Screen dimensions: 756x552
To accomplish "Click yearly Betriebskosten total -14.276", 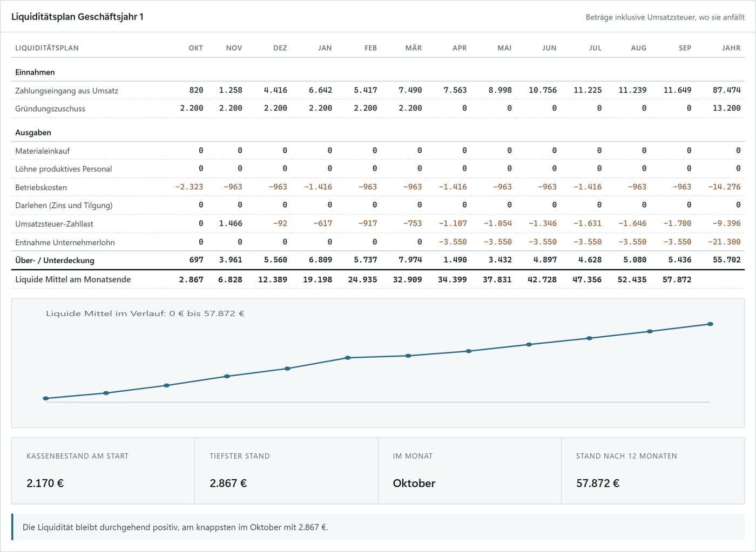I will [x=724, y=187].
